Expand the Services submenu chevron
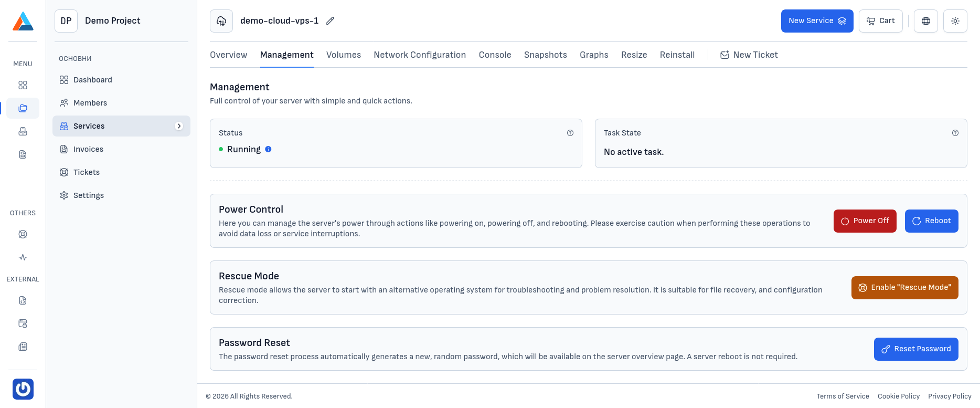This screenshot has width=980, height=408. (179, 126)
